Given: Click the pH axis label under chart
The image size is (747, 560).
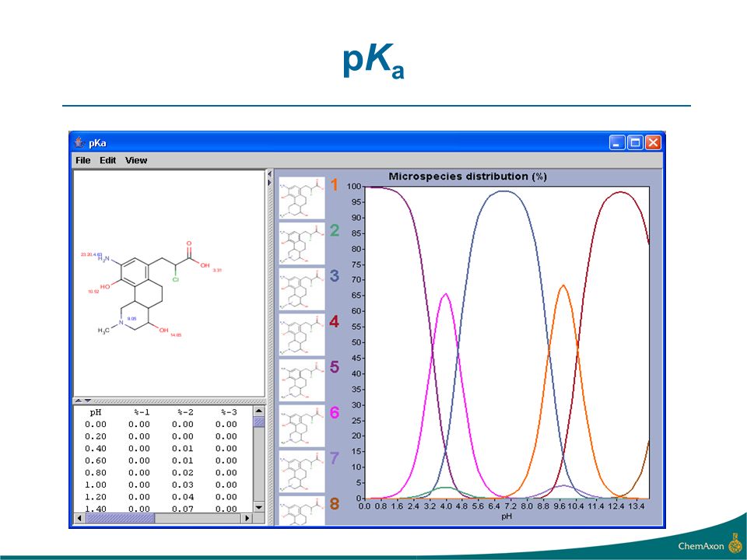Looking at the screenshot, I should click(x=507, y=516).
